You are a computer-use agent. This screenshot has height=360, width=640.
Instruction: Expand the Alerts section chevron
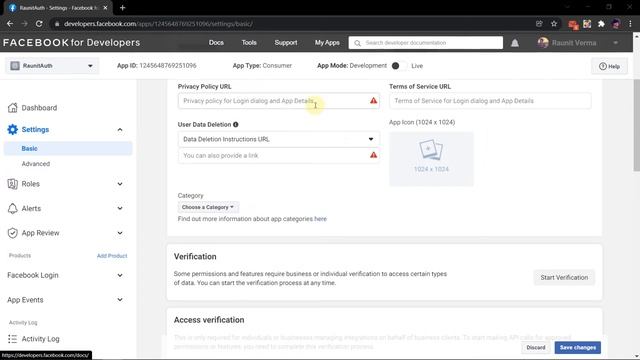pyautogui.click(x=120, y=209)
